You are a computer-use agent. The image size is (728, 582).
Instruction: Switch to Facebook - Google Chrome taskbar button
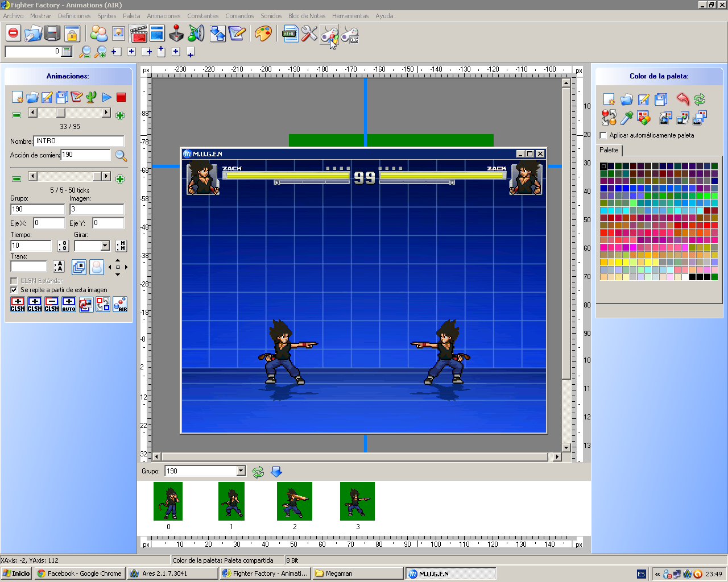click(x=80, y=573)
